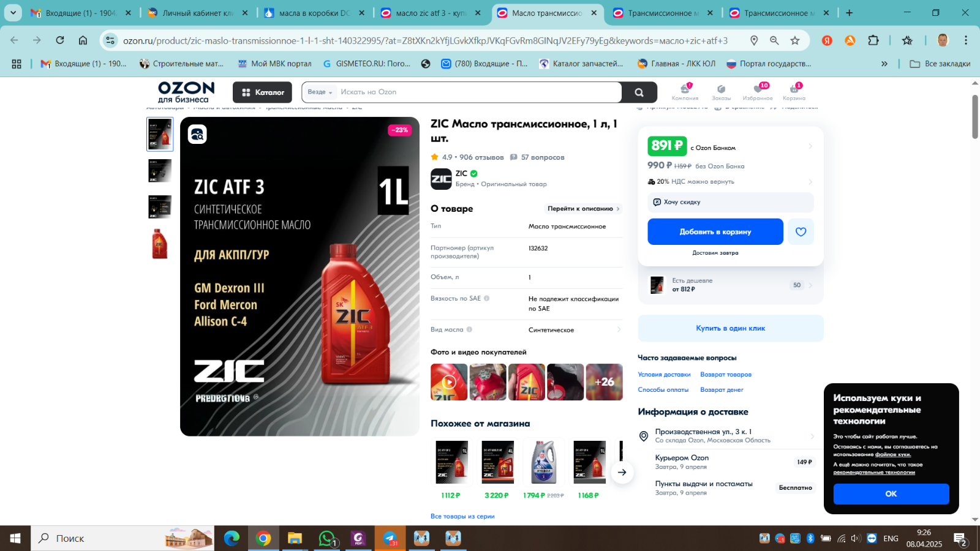Bookmark this page with star icon
The image size is (980, 551).
pyautogui.click(x=795, y=40)
